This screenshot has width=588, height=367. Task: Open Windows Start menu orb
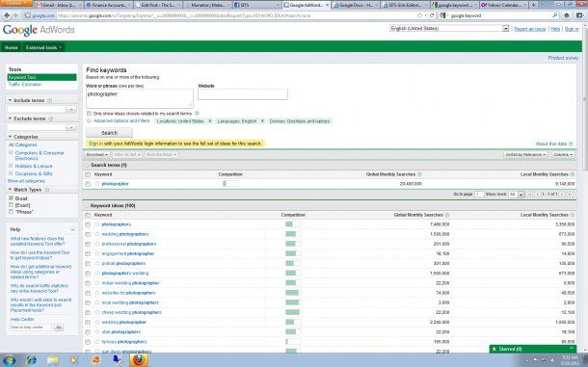(x=9, y=360)
